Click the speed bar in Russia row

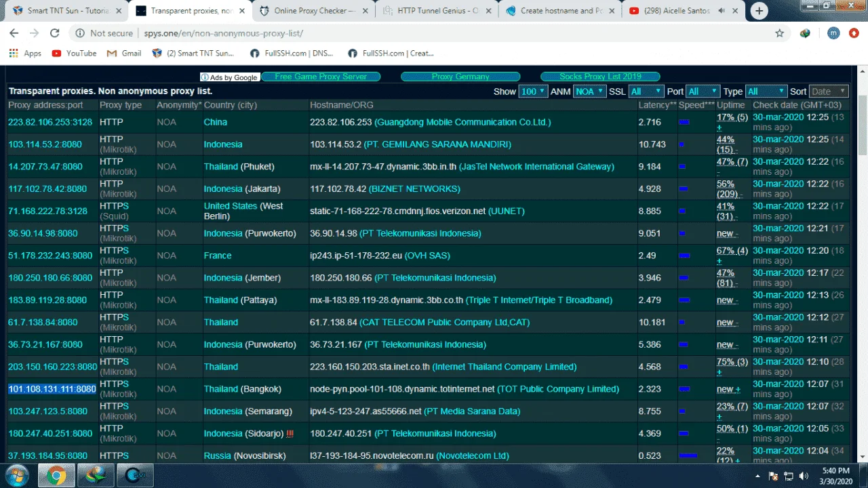click(688, 455)
